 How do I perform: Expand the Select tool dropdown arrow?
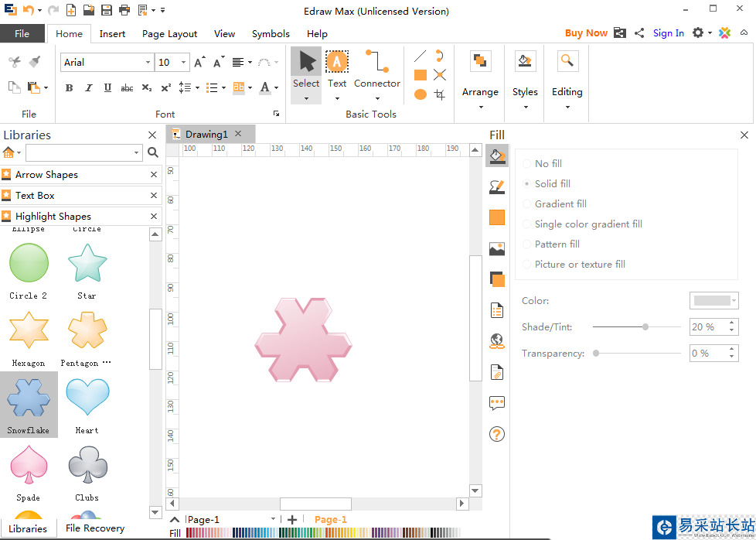[x=306, y=98]
